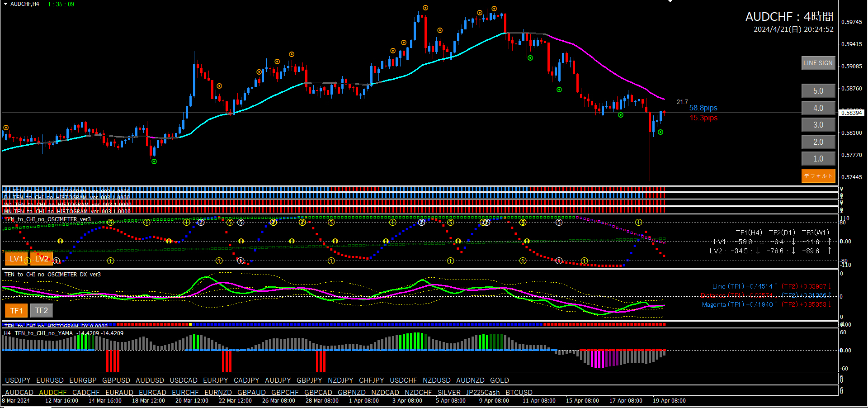The height and width of the screenshot is (408, 868).
Task: Switch chart to USDCAD
Action: [184, 380]
